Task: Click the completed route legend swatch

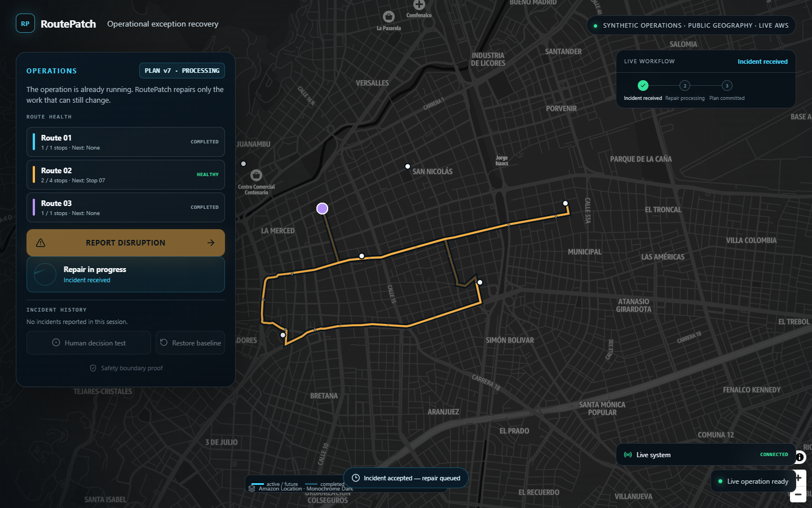Action: tap(311, 484)
